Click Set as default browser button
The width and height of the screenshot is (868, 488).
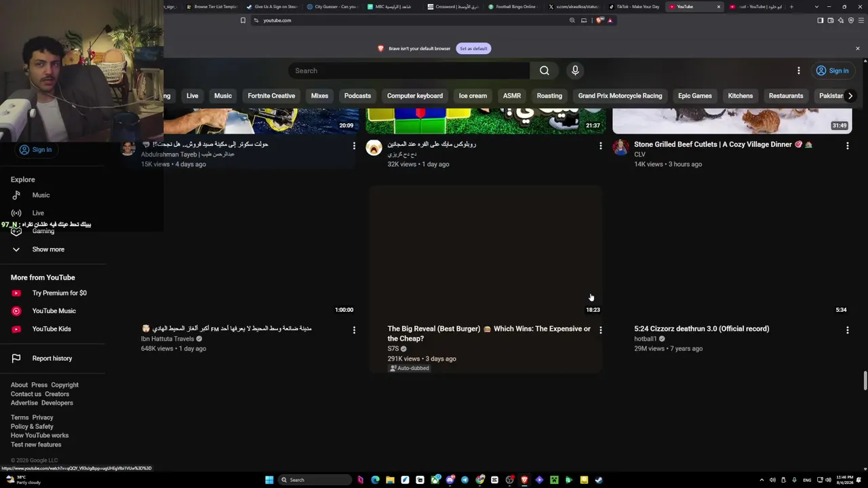(473, 48)
